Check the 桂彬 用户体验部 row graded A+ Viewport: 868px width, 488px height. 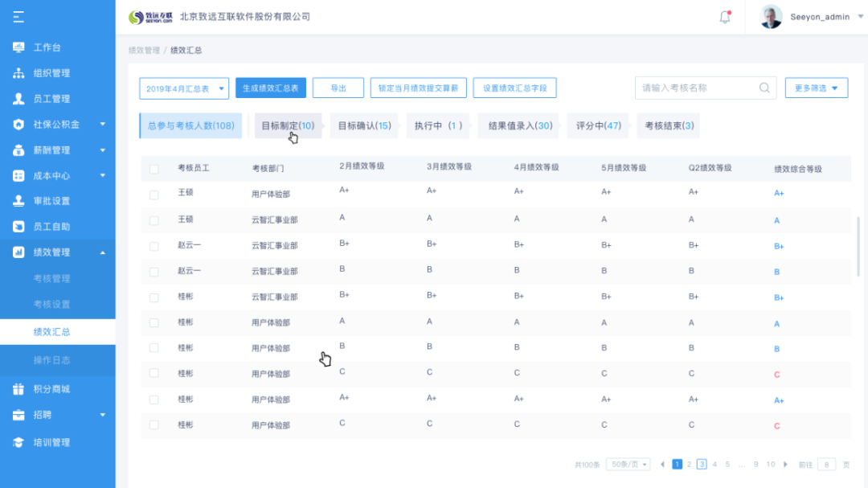(x=154, y=400)
